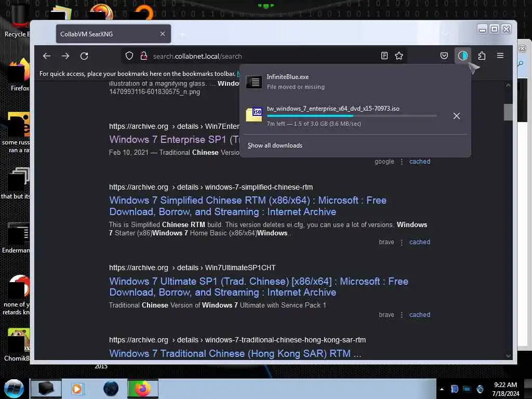
Task: Click the scrollbar up arrow
Action: coord(508,85)
